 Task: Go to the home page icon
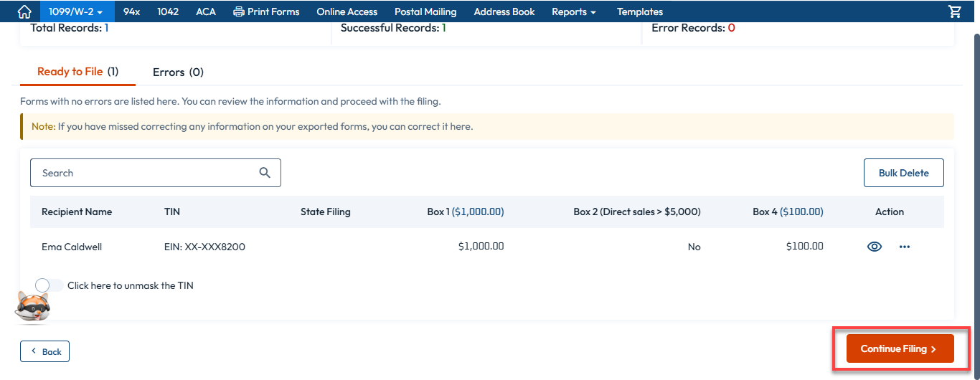(x=24, y=11)
